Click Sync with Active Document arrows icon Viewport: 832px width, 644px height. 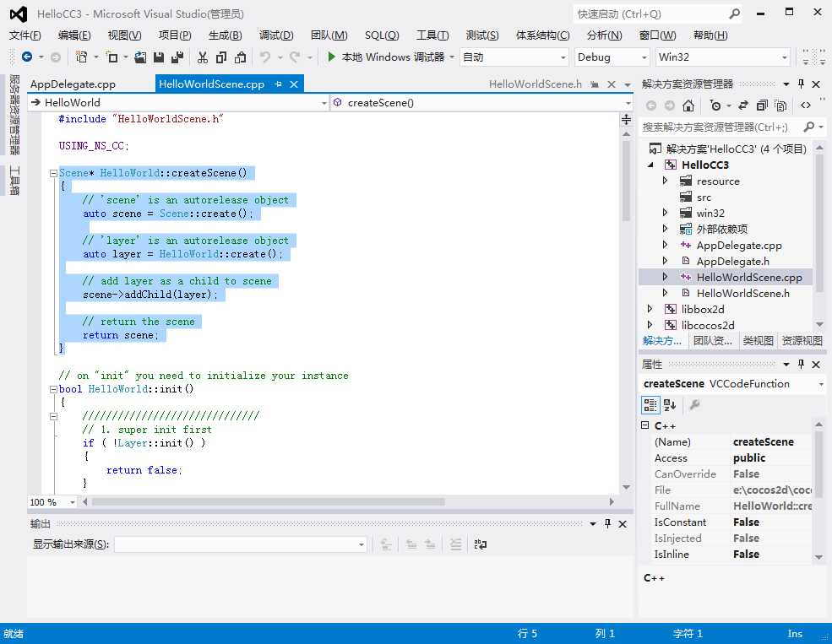tap(743, 106)
